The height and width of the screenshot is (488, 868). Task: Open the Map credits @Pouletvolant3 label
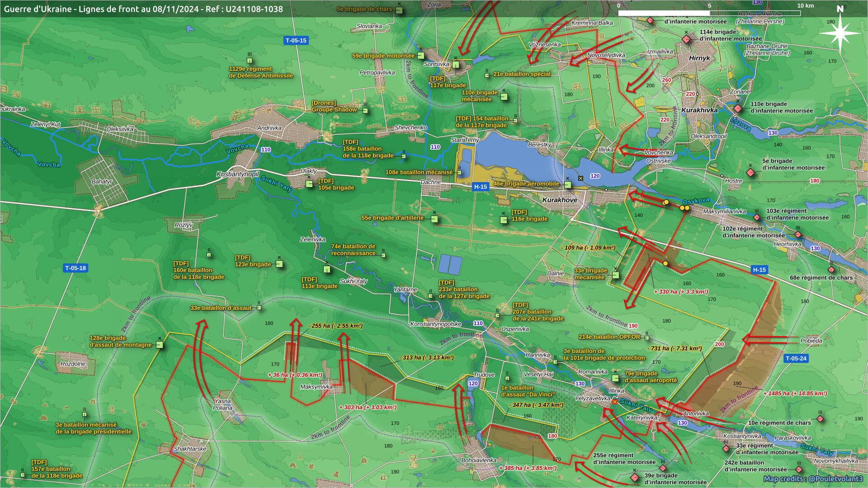tap(813, 479)
